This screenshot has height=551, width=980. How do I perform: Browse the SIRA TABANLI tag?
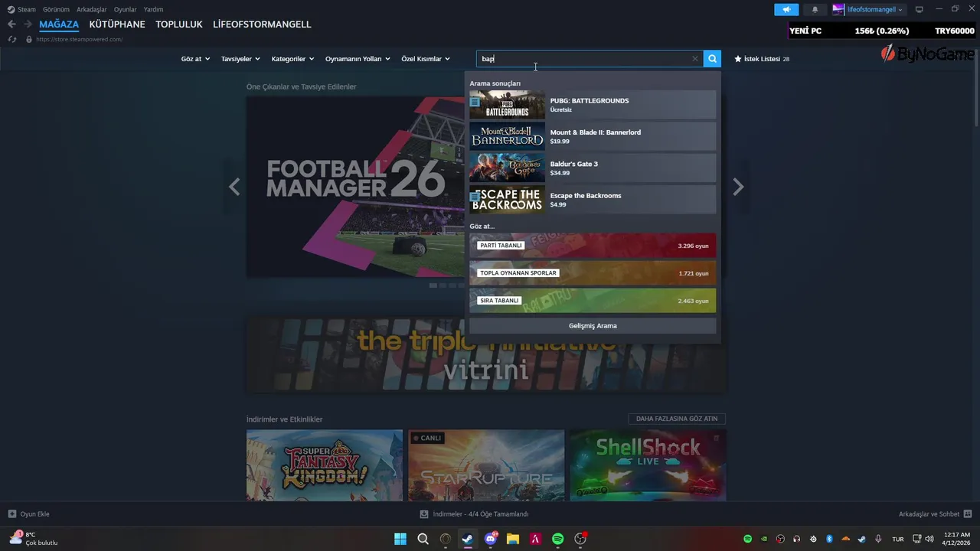593,301
